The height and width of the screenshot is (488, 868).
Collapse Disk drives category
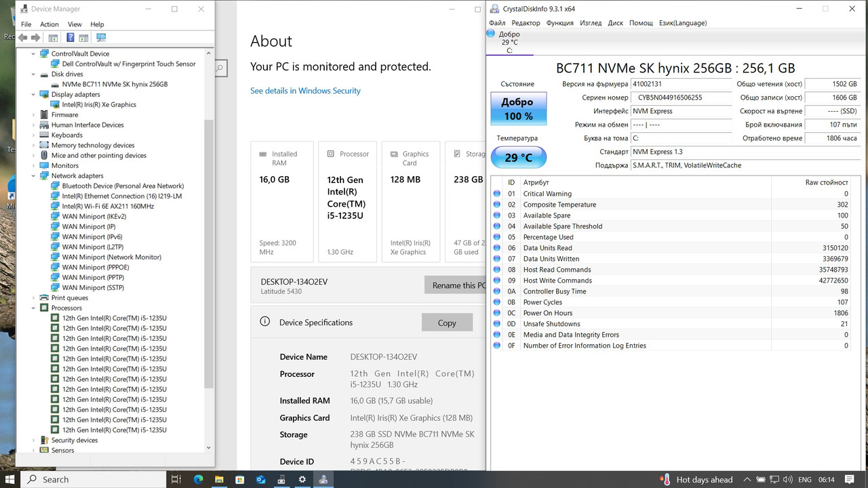(x=33, y=74)
